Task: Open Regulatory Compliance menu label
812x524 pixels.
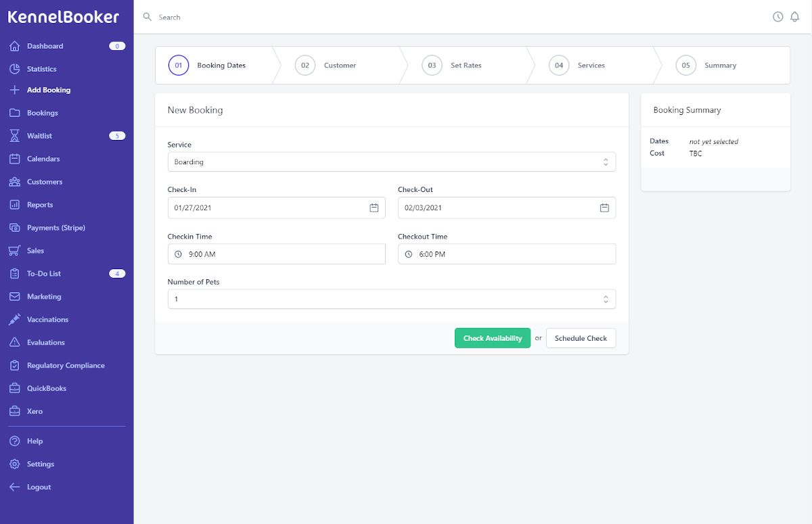Action: pyautogui.click(x=66, y=366)
